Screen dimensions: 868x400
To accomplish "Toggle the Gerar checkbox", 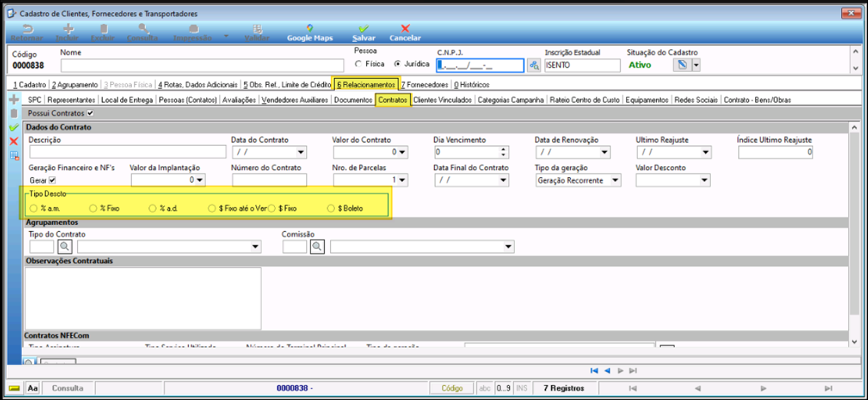I will [x=52, y=180].
